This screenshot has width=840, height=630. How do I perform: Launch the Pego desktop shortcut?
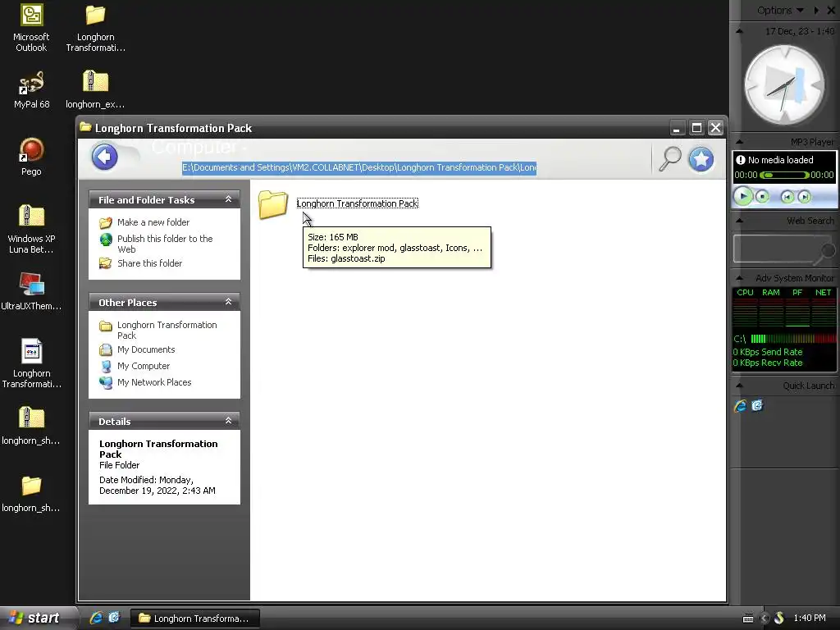tap(31, 150)
